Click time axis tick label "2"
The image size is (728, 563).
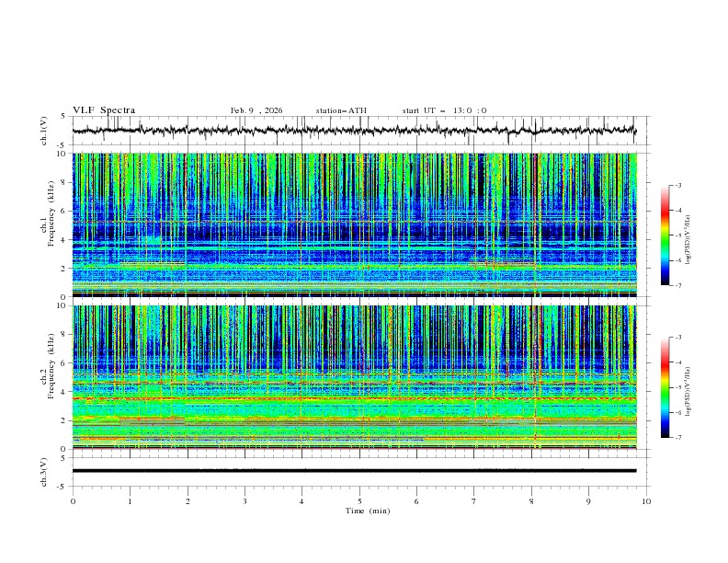(x=188, y=501)
